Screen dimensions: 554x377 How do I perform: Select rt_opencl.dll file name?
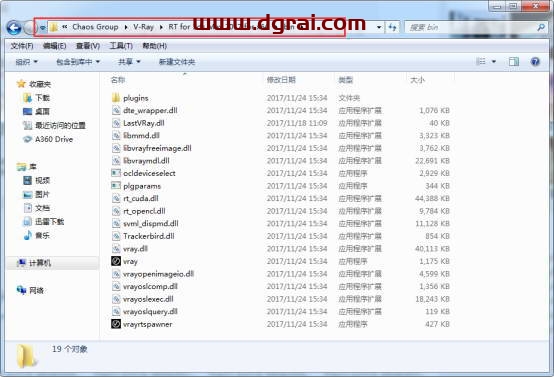point(144,211)
